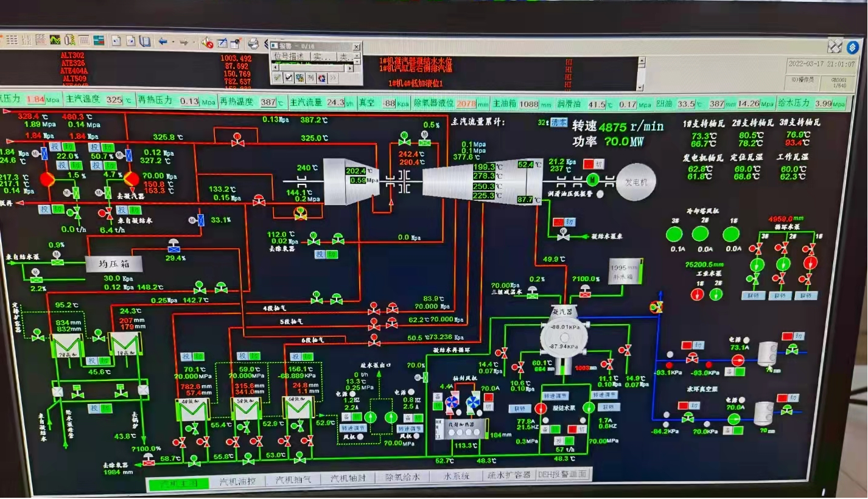
Task: Click the 主汽温度 325 value field
Action: click(x=114, y=101)
